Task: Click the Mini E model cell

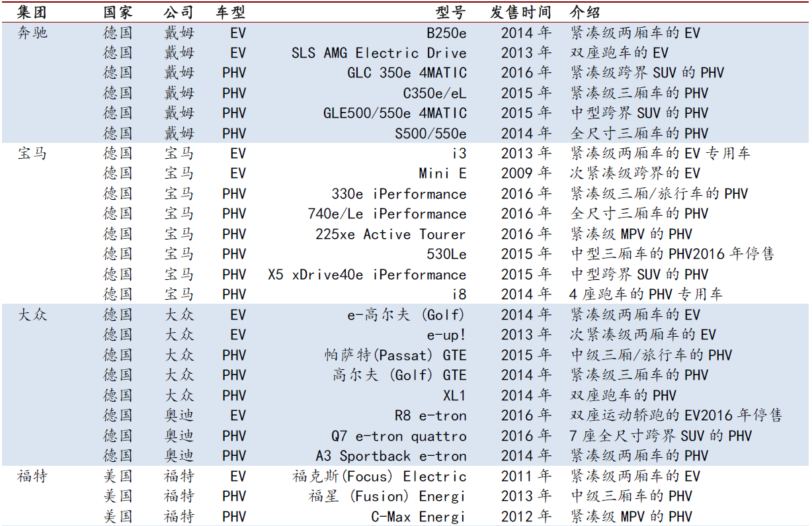Action: (x=442, y=173)
